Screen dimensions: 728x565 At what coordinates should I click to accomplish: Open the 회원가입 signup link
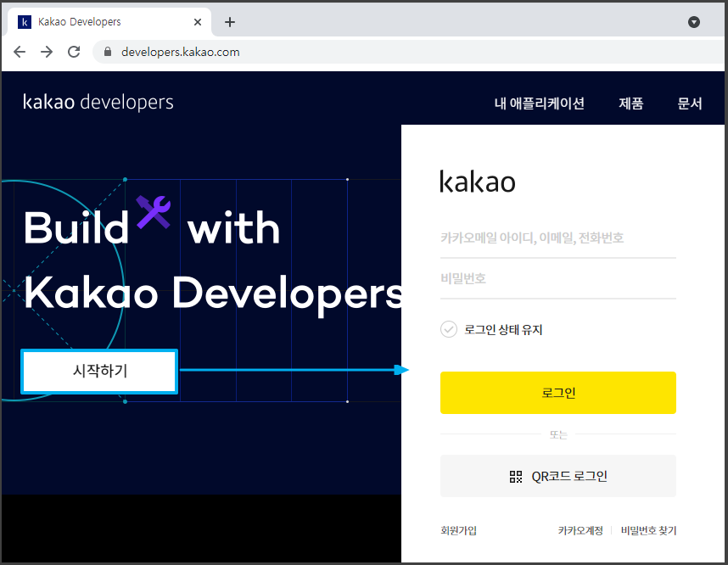pos(458,529)
